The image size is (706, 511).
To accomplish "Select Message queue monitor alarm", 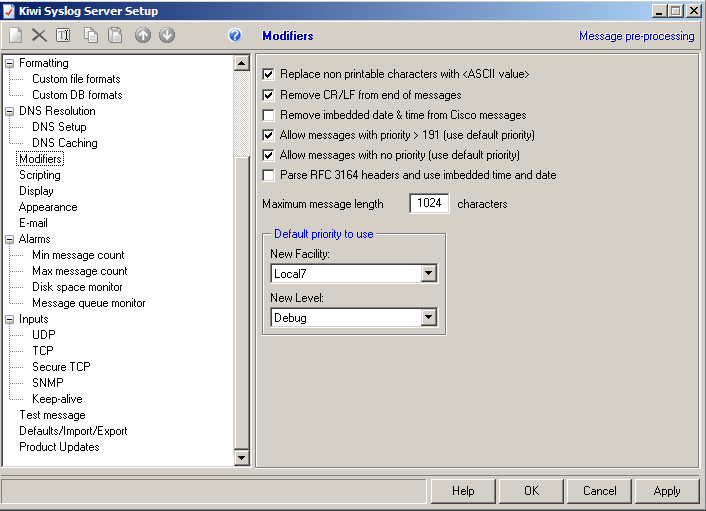I will [x=89, y=303].
